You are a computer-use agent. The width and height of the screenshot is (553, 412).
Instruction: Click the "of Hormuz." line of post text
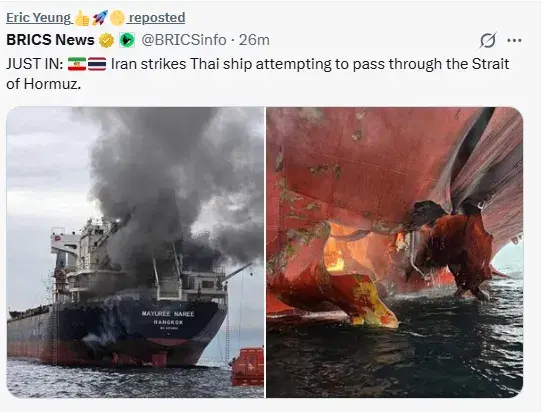(x=43, y=84)
